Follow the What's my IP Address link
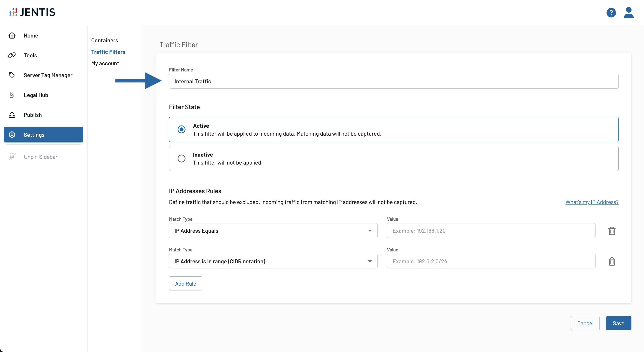Image resolution: width=644 pixels, height=352 pixels. pos(592,202)
